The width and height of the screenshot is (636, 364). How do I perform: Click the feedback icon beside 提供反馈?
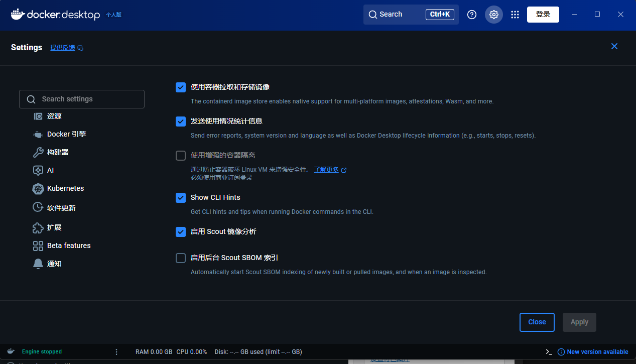[x=80, y=48]
